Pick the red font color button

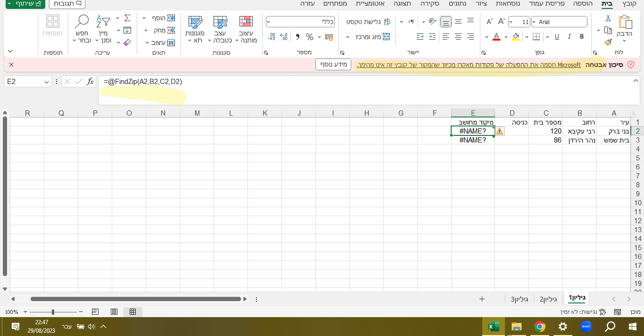click(496, 37)
